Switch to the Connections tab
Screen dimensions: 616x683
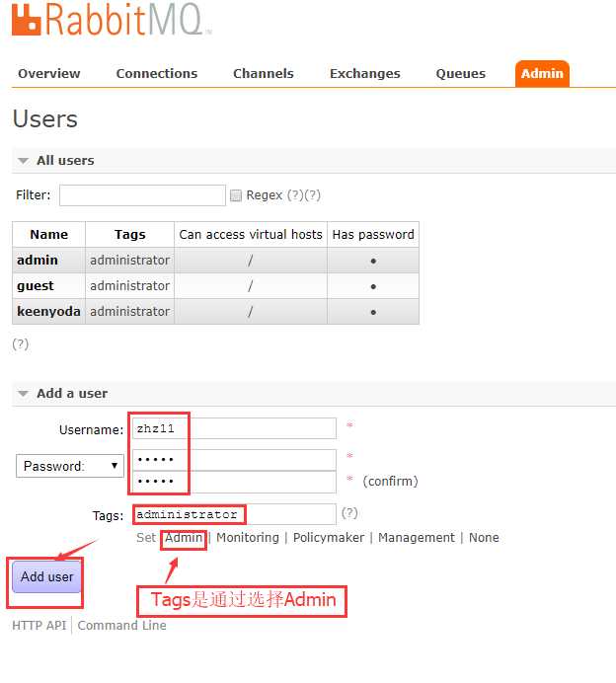(157, 74)
